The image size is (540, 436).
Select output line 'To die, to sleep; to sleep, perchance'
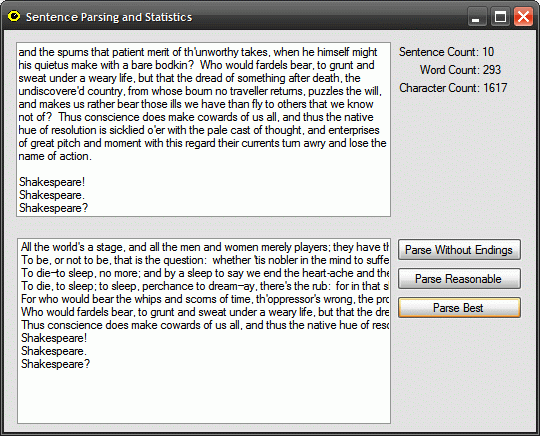coord(205,286)
